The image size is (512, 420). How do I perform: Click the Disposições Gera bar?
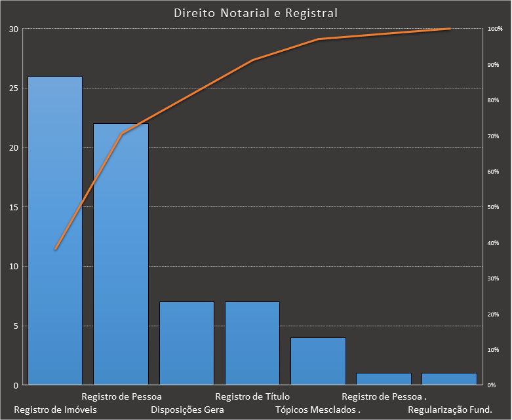click(187, 343)
